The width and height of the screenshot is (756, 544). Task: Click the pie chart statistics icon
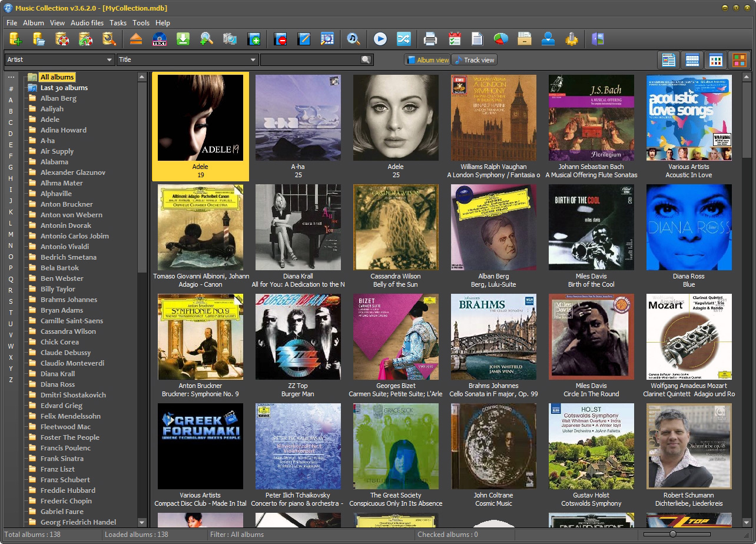click(501, 39)
